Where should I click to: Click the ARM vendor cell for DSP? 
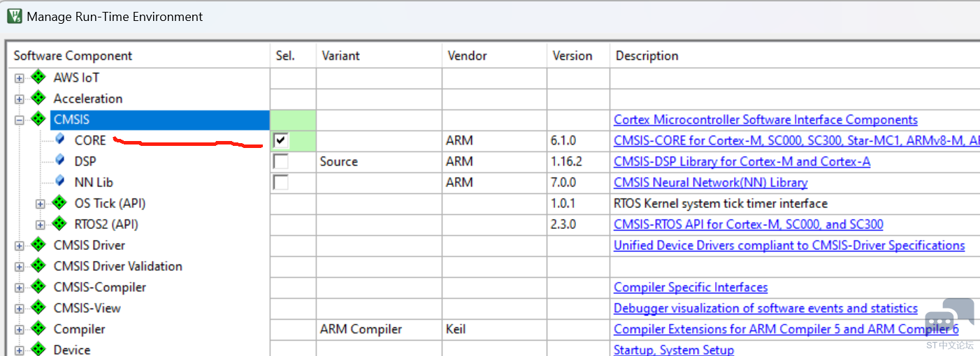494,161
